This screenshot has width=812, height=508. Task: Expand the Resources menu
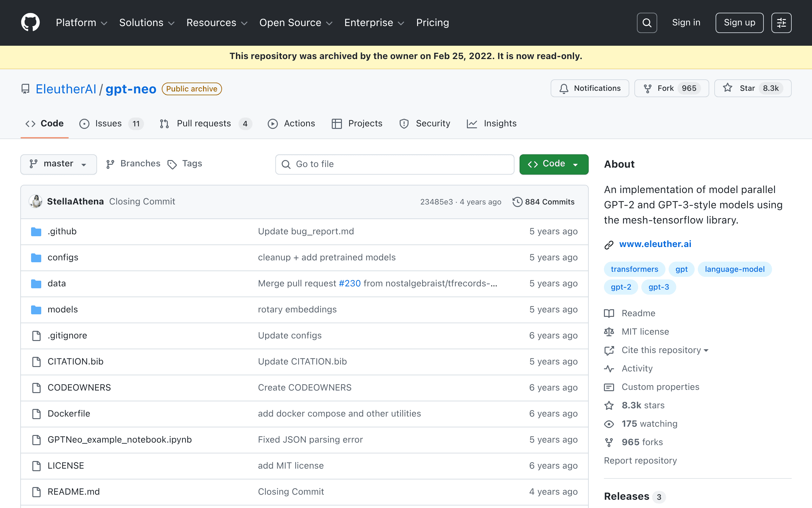point(217,23)
